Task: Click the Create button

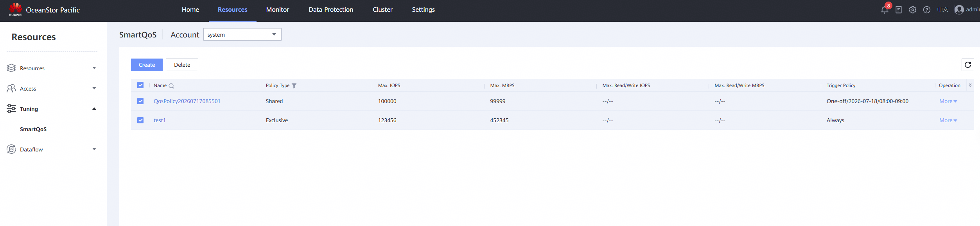Action: pos(147,65)
